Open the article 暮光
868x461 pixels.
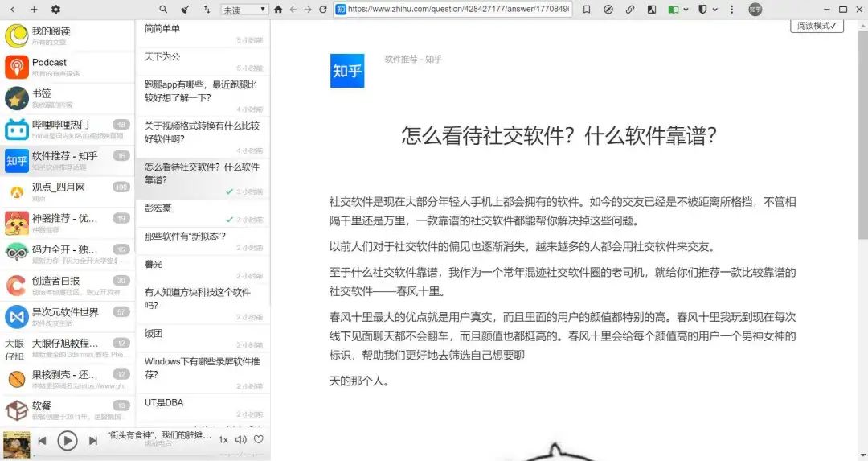[203, 269]
